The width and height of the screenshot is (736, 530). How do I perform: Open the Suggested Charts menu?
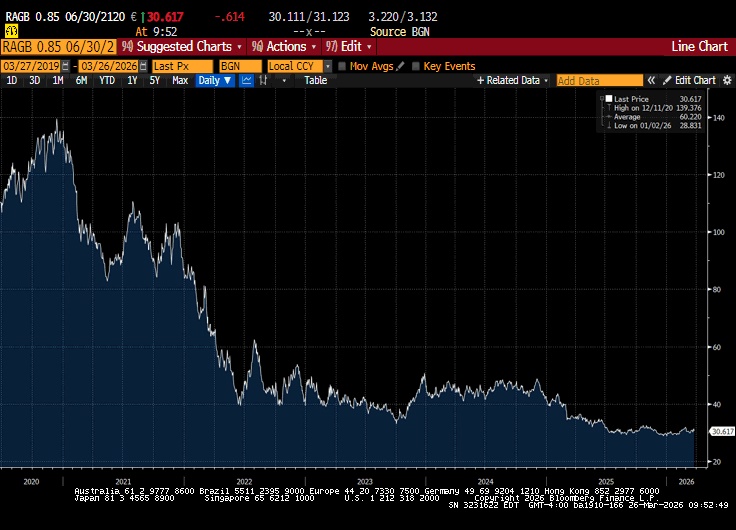point(182,46)
